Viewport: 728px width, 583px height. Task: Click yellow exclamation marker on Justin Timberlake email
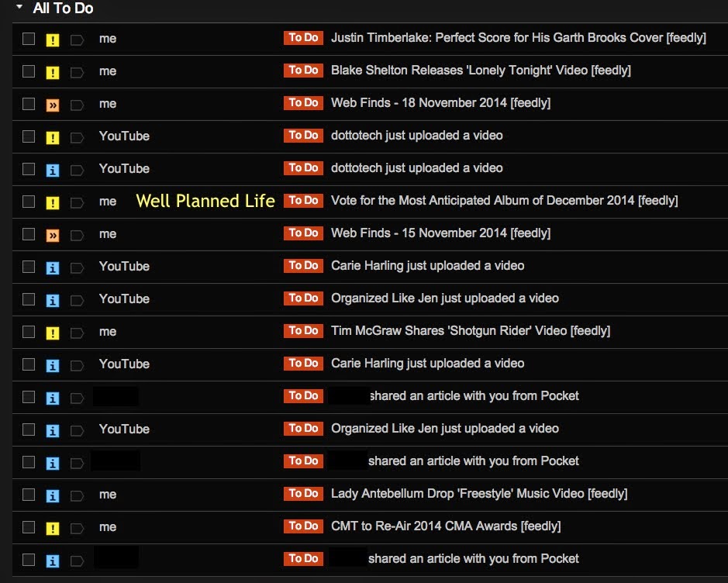tap(53, 39)
